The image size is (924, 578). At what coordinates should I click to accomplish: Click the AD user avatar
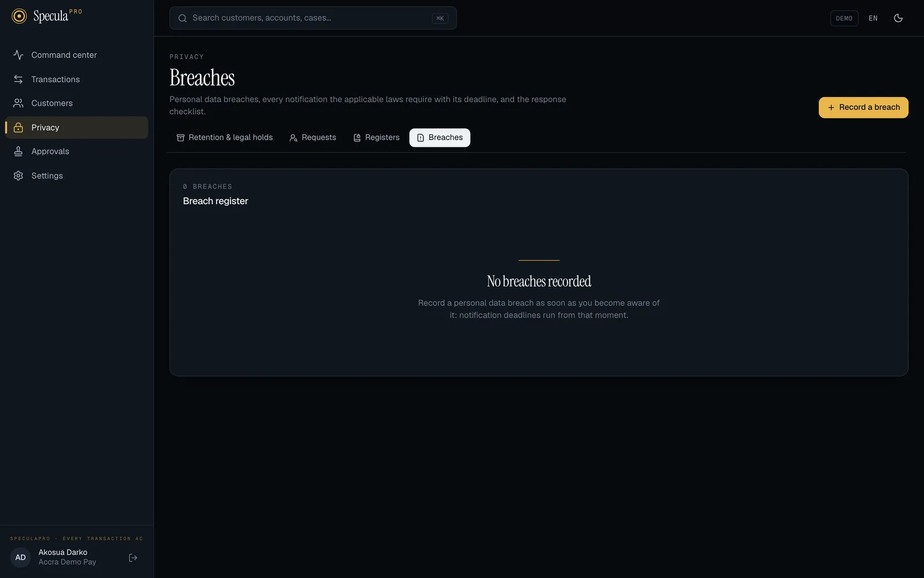pos(20,558)
